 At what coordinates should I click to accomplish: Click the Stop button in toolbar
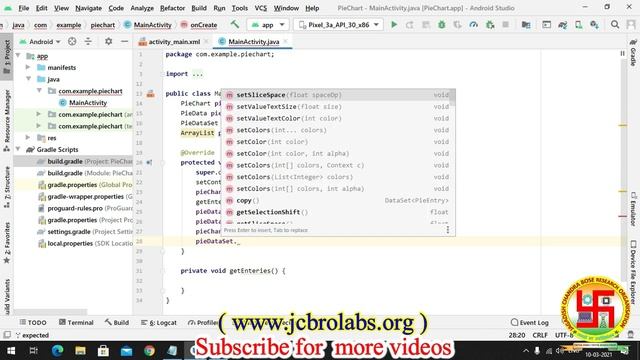505,24
